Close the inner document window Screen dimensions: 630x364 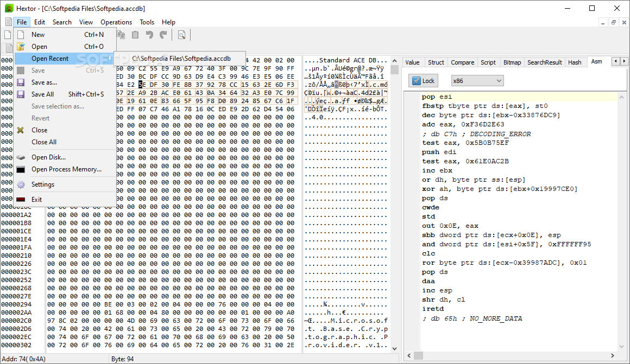point(625,22)
